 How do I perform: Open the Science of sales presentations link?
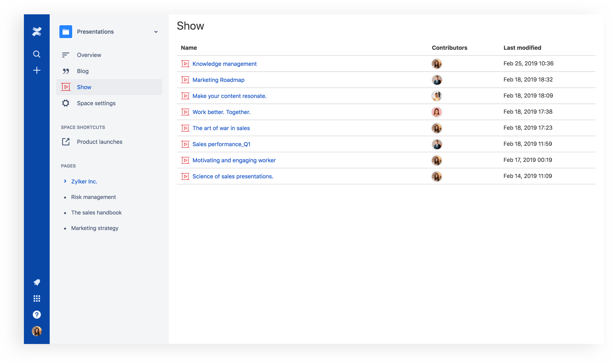(232, 175)
